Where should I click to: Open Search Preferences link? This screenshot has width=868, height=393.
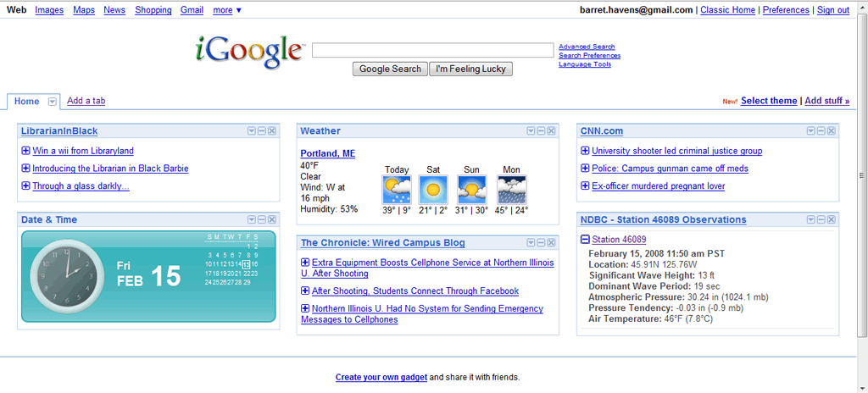coord(590,56)
